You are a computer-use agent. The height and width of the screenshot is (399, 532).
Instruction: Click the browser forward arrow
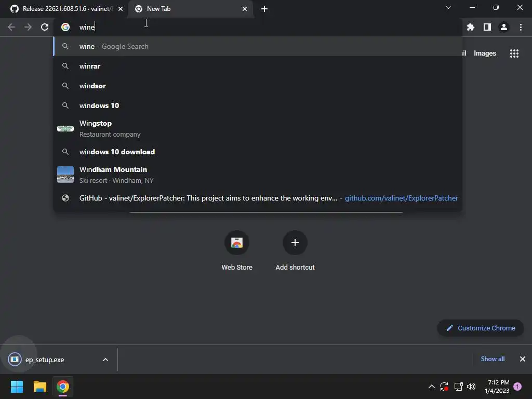tap(28, 27)
